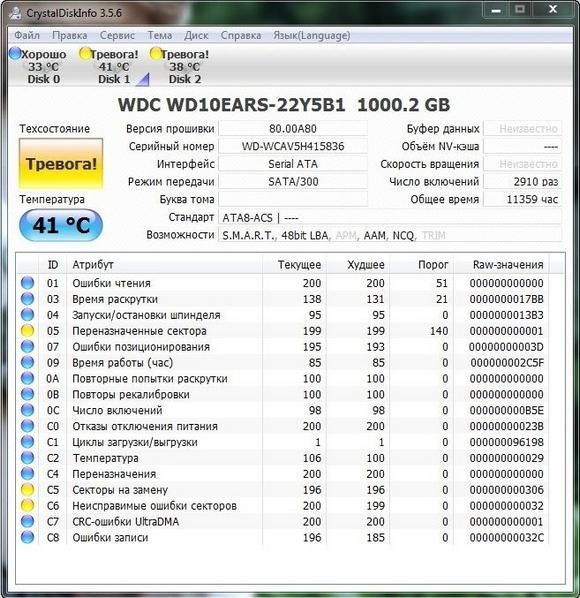This screenshot has height=598, width=580.
Task: Click the serial number field WD-WCAV5H415836
Action: pos(293,146)
